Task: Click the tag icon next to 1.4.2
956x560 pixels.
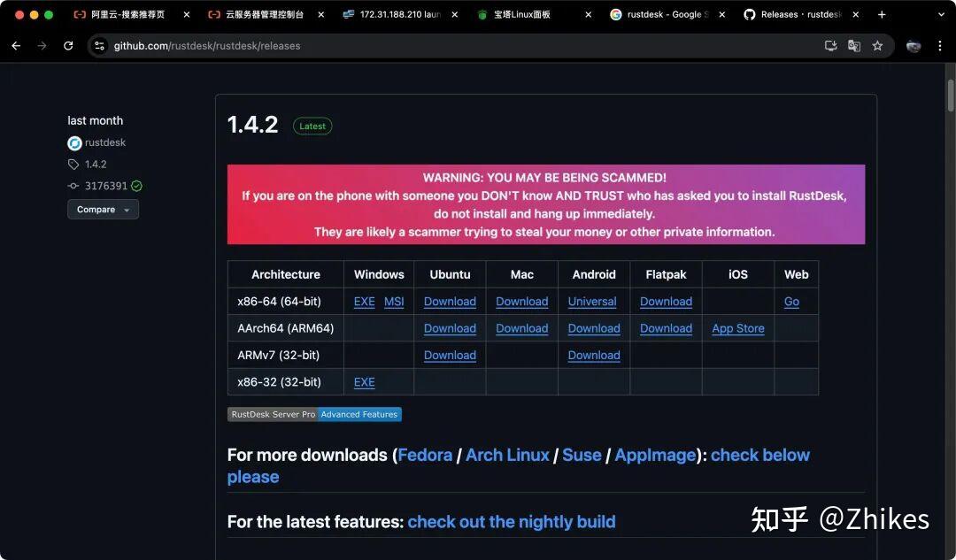Action: coord(73,164)
